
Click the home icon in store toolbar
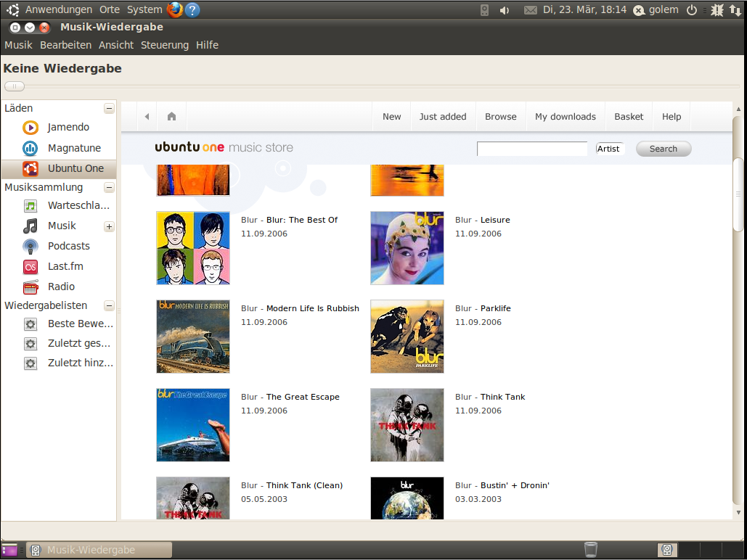click(172, 117)
